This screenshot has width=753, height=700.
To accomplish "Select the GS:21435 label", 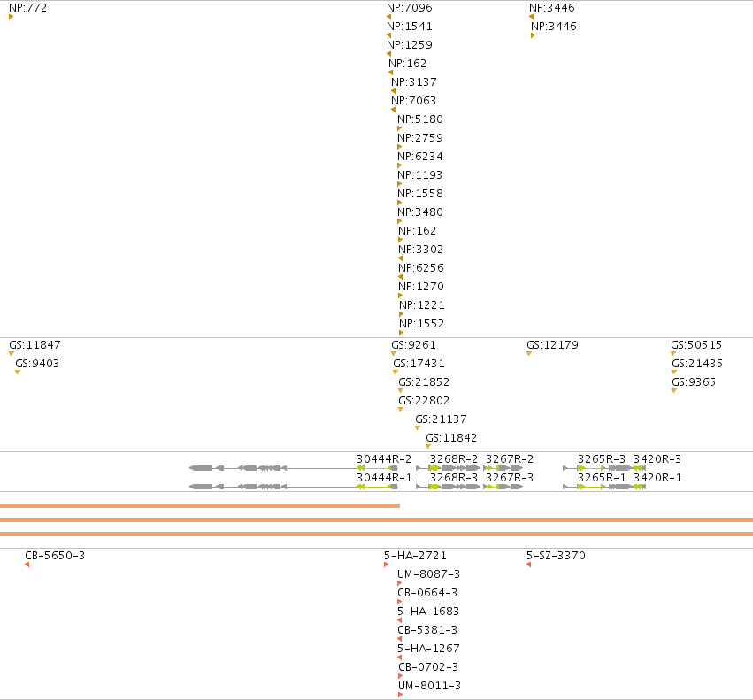I will point(697,364).
